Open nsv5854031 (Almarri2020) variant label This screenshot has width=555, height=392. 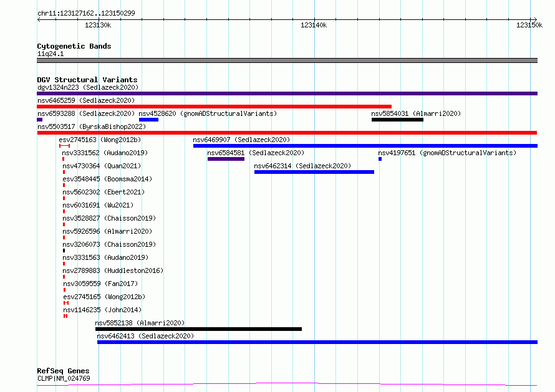(416, 113)
